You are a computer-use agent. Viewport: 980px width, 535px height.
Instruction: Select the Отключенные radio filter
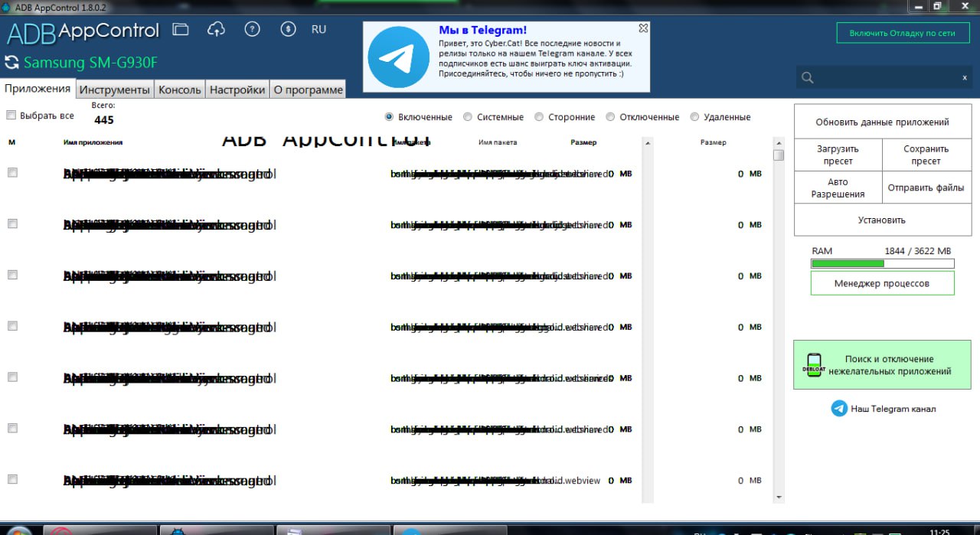[x=610, y=117]
